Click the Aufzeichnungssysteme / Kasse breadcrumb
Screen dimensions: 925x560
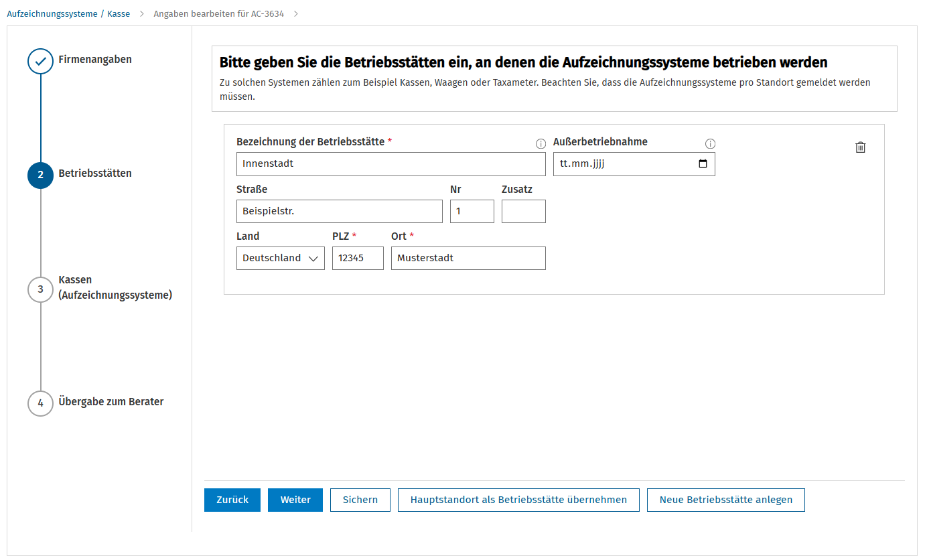point(68,13)
